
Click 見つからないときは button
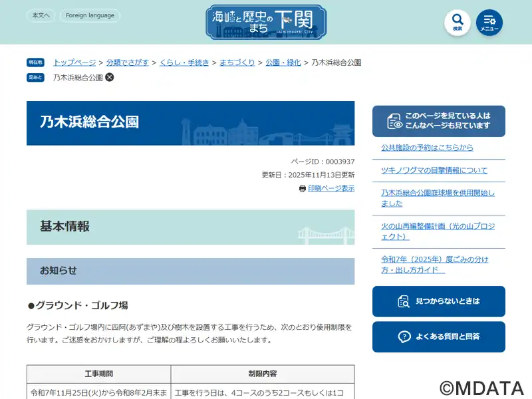click(x=439, y=301)
